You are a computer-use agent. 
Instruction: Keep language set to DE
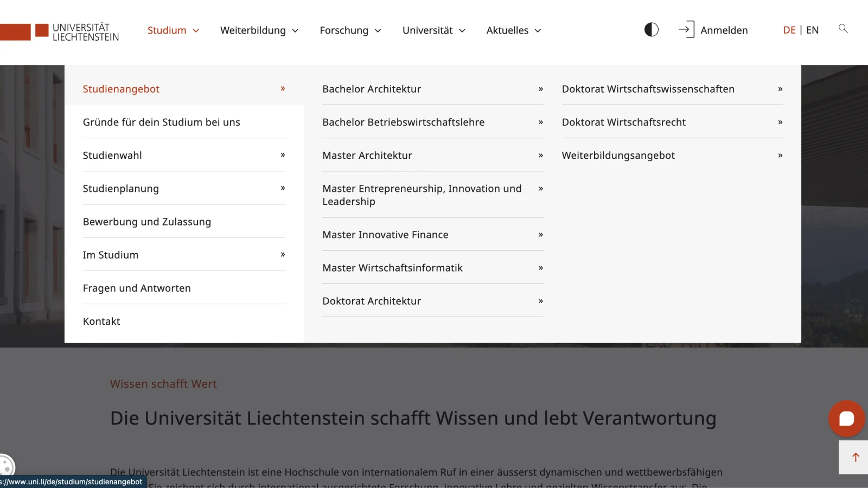(789, 30)
